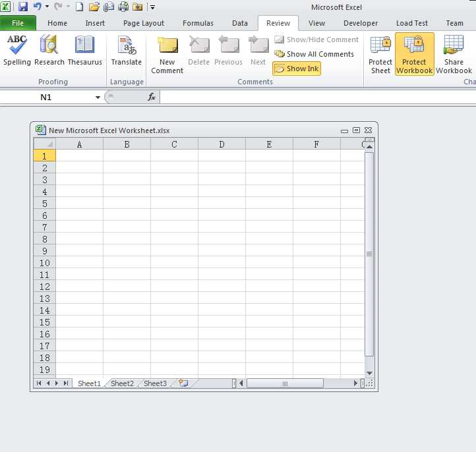Create a new blank workbook from quick access
Screen dimensions: 476x452
(x=79, y=7)
